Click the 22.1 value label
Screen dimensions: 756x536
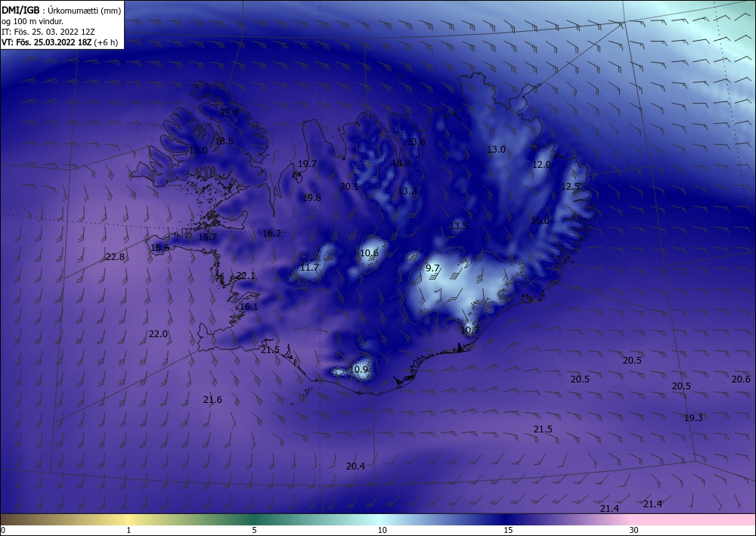click(x=246, y=276)
